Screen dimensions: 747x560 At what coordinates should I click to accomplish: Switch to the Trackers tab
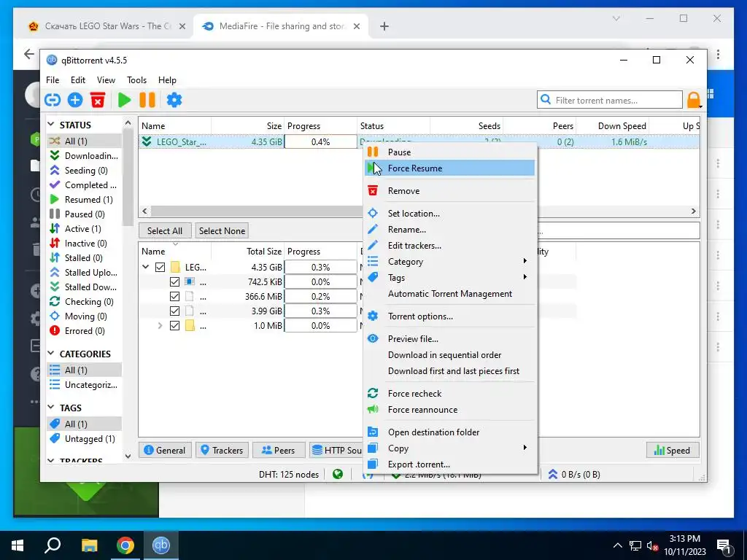(222, 450)
